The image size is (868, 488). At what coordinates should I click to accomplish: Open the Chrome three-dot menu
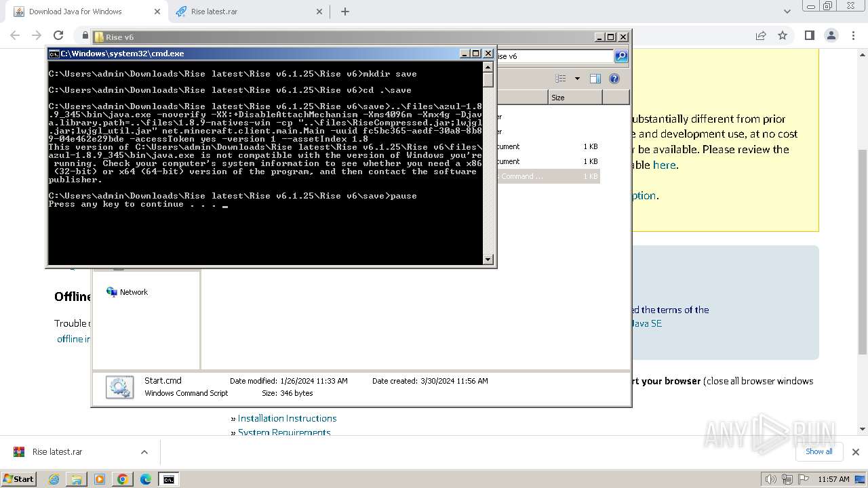(x=852, y=35)
